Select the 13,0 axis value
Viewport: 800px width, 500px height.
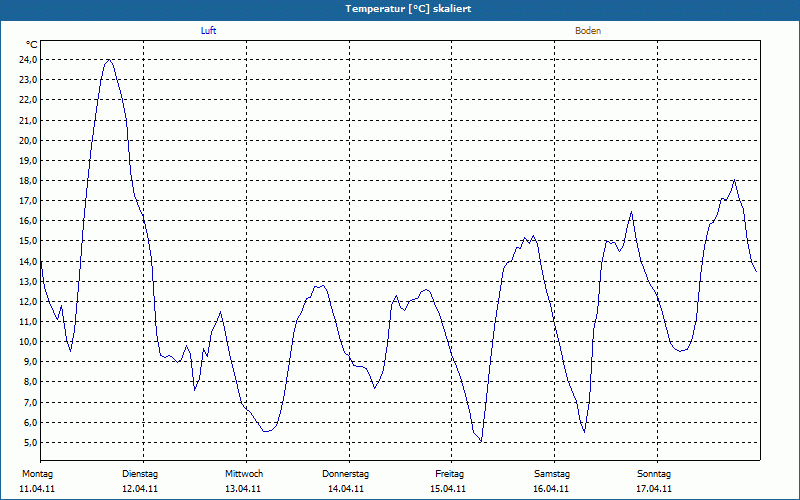click(x=28, y=281)
